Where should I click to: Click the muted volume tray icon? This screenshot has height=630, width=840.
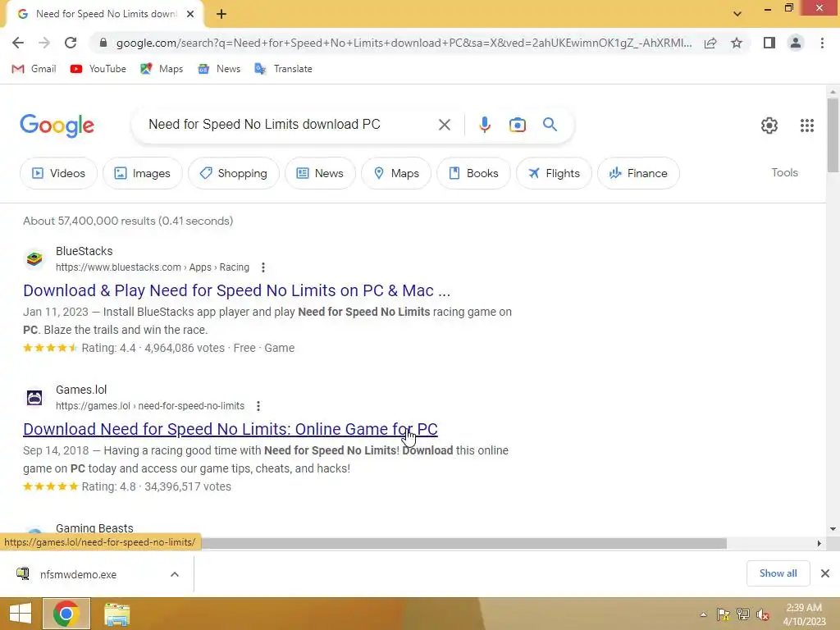click(763, 615)
